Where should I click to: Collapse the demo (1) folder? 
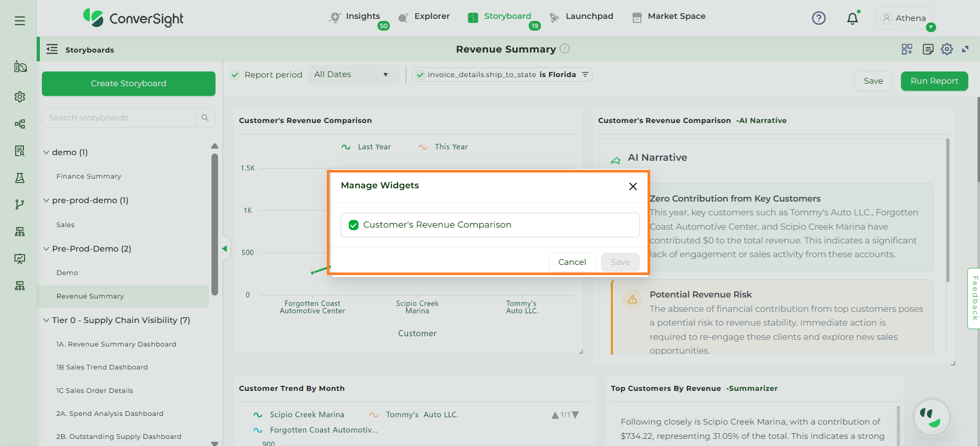point(46,153)
